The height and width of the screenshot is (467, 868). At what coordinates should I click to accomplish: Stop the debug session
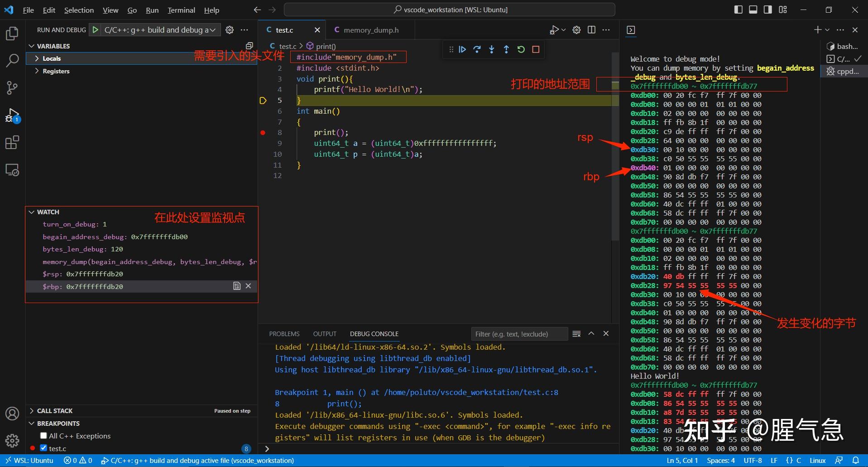pos(536,49)
